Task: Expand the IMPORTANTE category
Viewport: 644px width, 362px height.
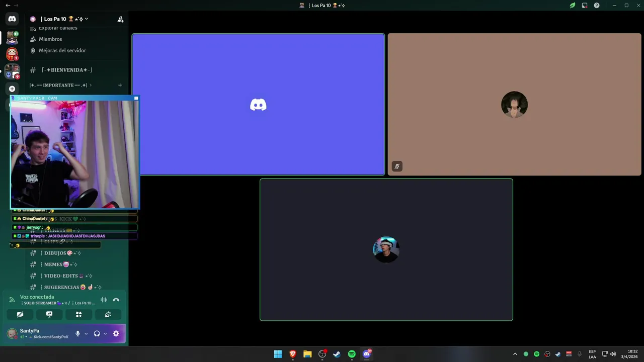Action: [x=60, y=85]
